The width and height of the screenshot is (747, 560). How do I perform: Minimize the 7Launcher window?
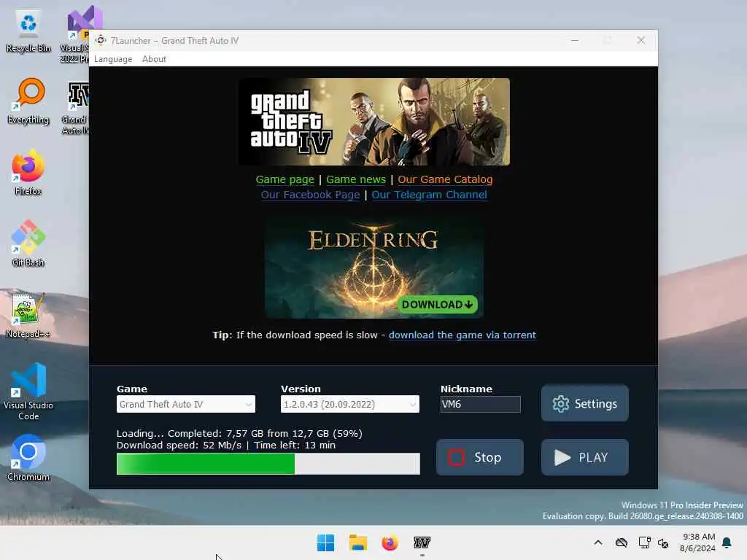click(x=575, y=41)
